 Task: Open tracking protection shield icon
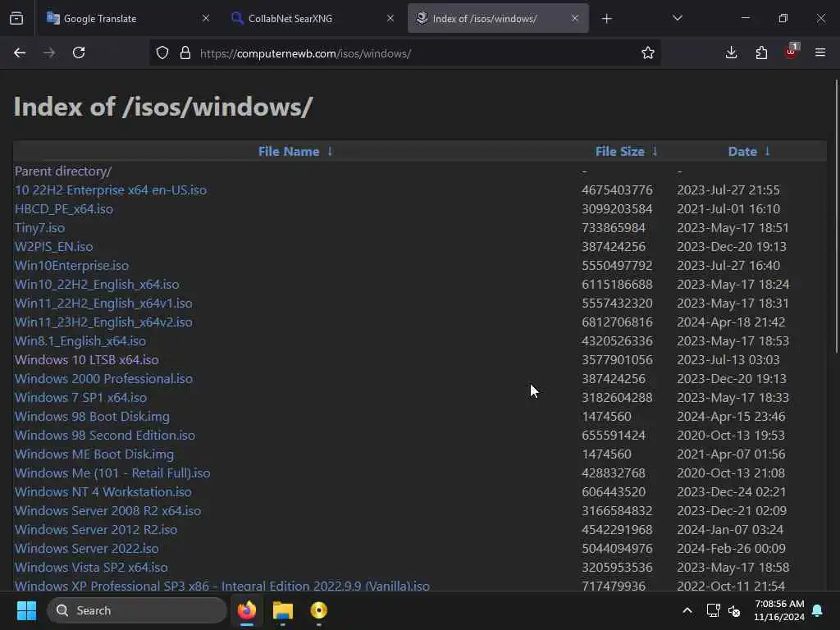click(x=162, y=53)
